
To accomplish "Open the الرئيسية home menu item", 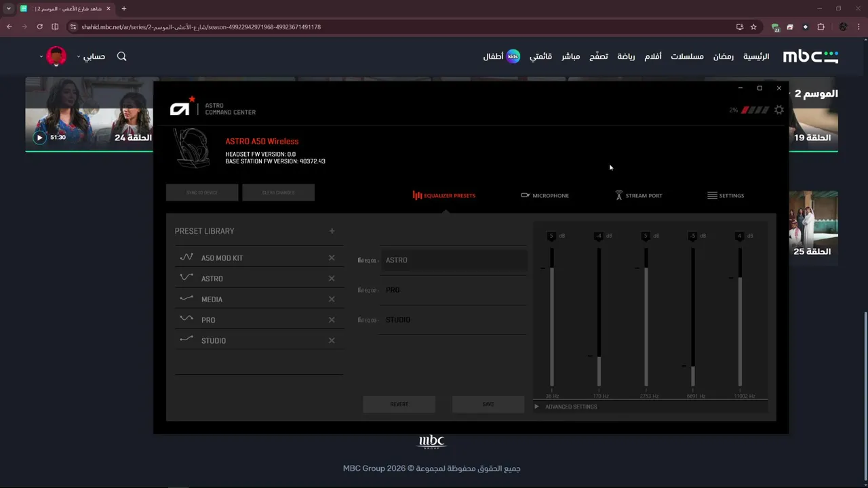I will [x=756, y=56].
